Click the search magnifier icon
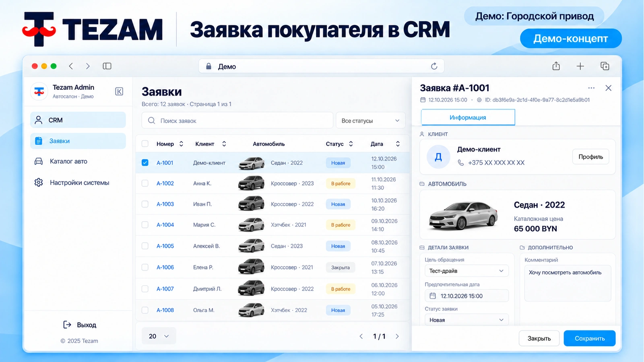Screen dimensions: 644x362 151,121
